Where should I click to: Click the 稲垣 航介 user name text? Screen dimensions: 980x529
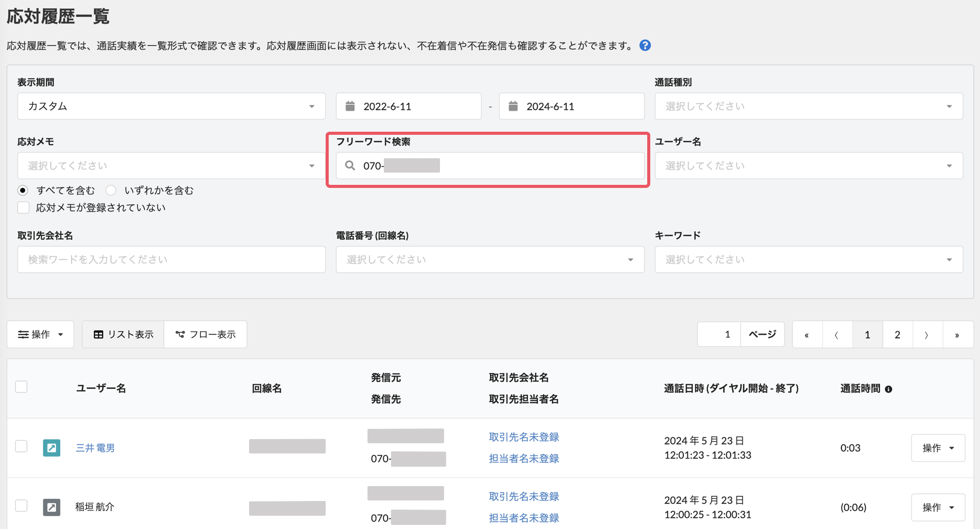95,507
